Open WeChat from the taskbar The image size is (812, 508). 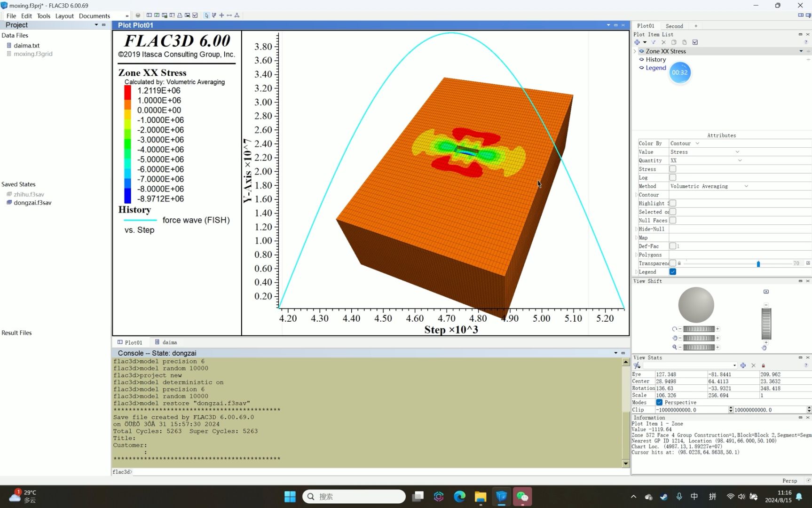pyautogui.click(x=522, y=497)
